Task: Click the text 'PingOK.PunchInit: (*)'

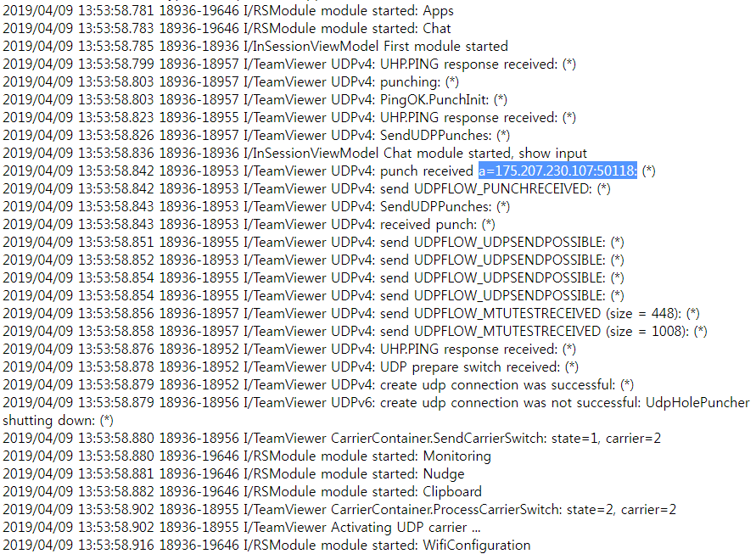Action: point(444,100)
